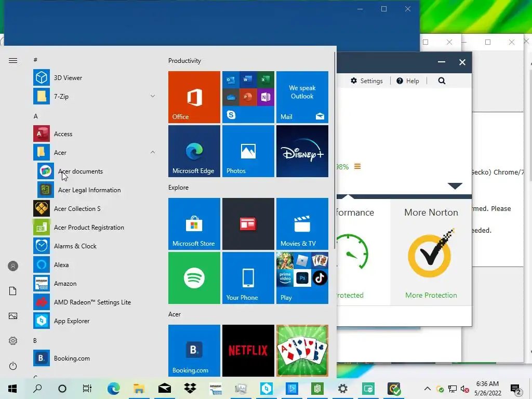Open Cortana from the taskbar

pos(62,389)
